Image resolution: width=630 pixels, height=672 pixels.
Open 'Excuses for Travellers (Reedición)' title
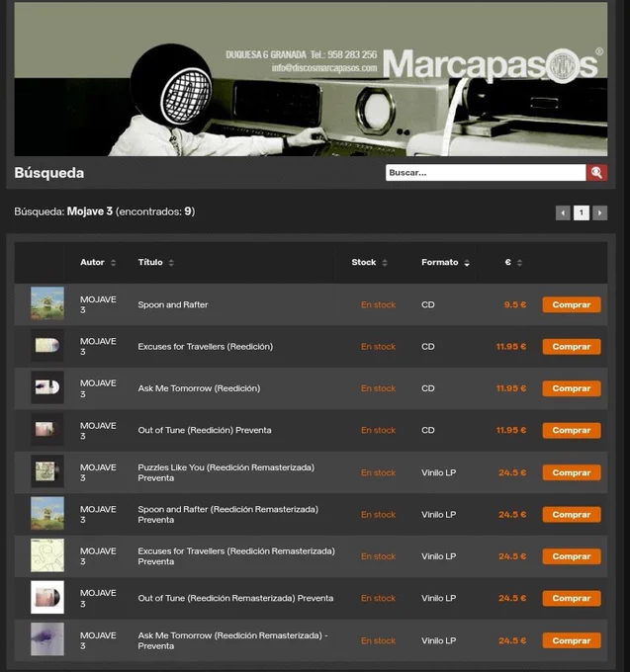click(206, 347)
